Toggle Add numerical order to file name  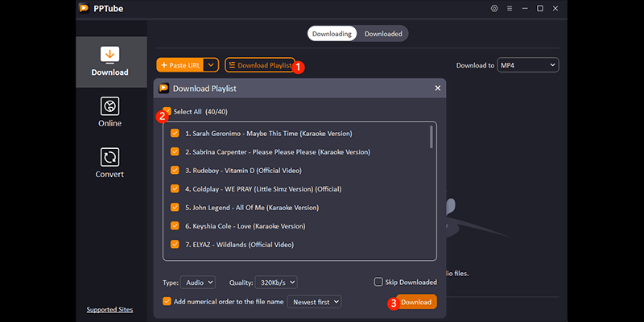(167, 301)
